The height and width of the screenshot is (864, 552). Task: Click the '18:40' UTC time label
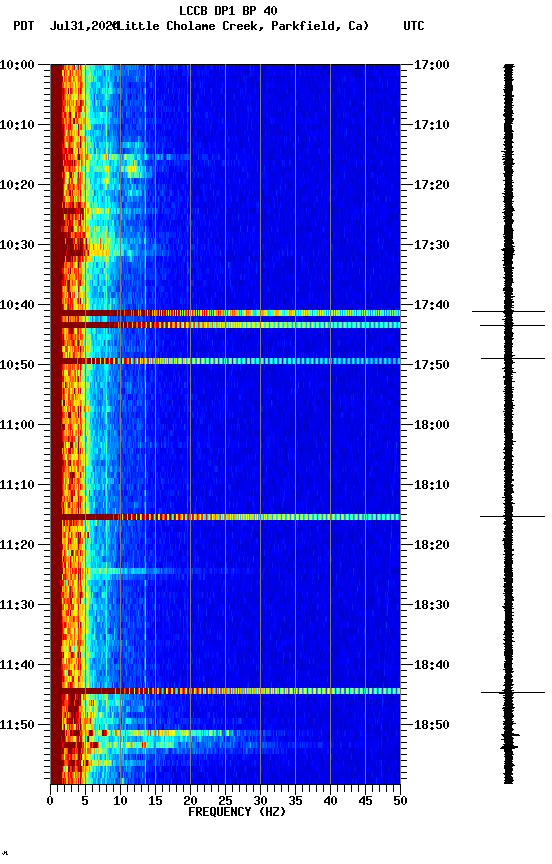click(x=432, y=665)
